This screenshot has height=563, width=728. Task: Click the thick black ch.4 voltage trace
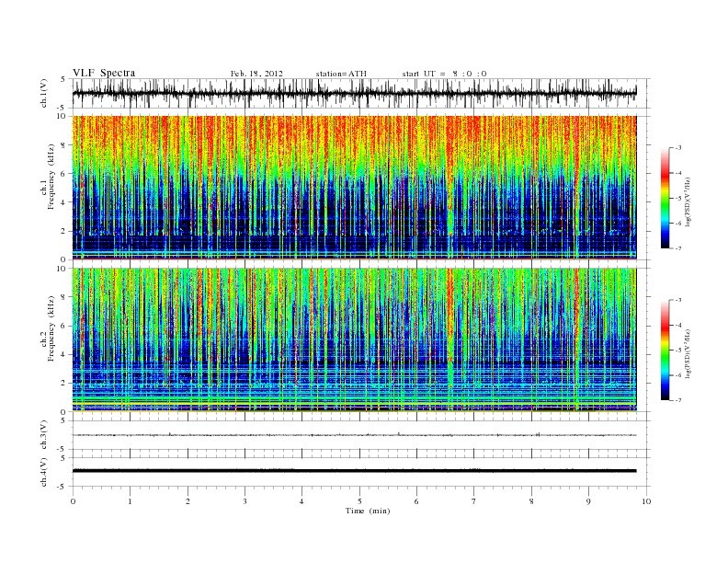pyautogui.click(x=355, y=471)
